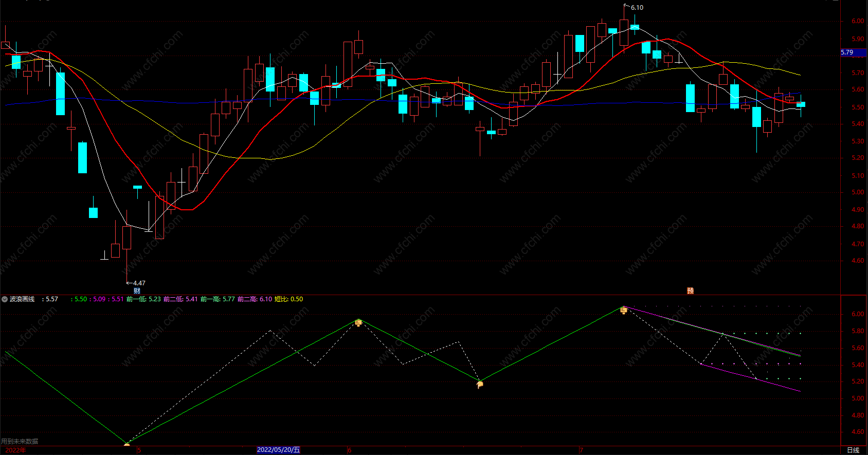
Task: Click the month 7 axis marker
Action: pyautogui.click(x=582, y=450)
